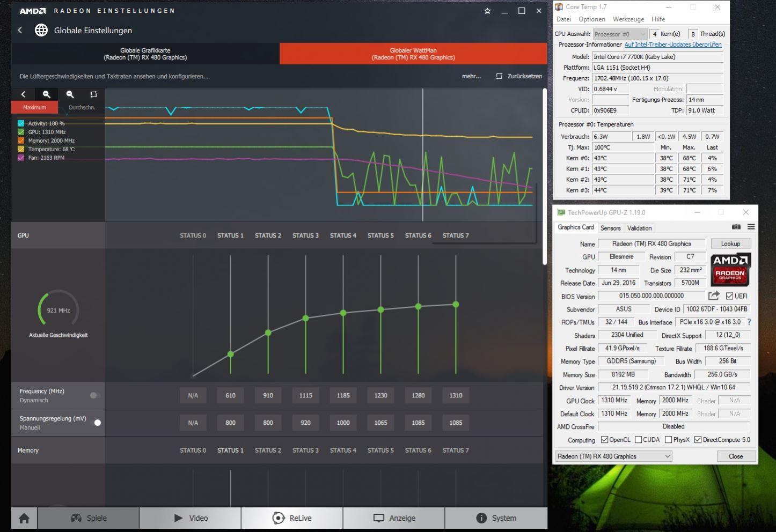Click the 921 MHz current speed gauge
This screenshot has width=776, height=532.
pos(58,310)
